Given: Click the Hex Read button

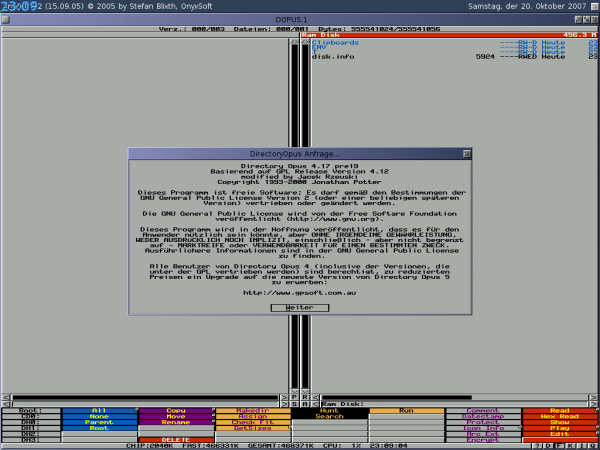Looking at the screenshot, I should point(561,416).
